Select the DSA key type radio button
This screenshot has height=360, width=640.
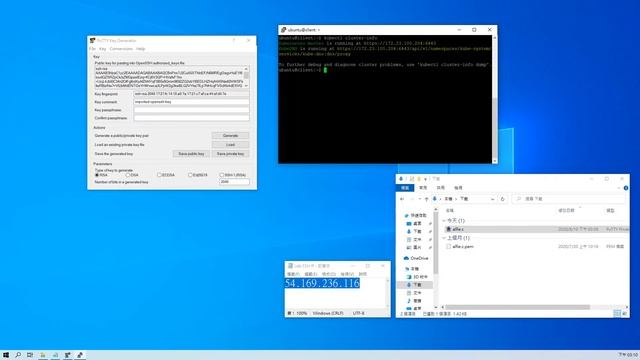click(128, 175)
